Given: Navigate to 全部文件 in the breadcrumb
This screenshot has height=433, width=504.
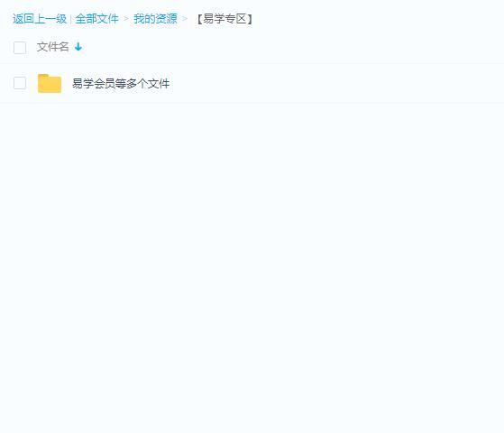Looking at the screenshot, I should click(96, 19).
